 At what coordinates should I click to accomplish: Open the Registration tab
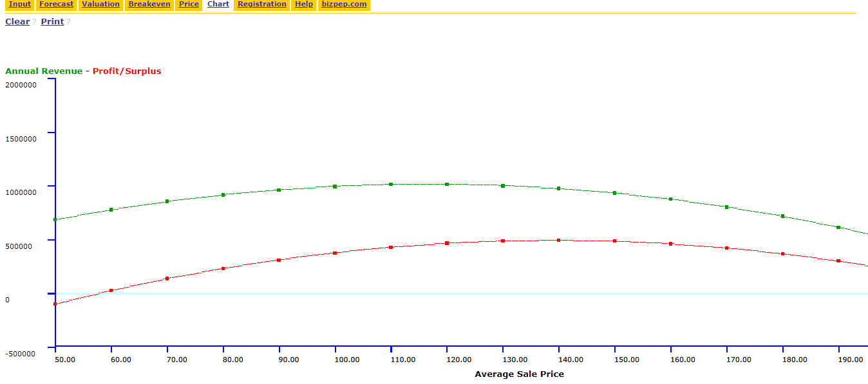262,5
